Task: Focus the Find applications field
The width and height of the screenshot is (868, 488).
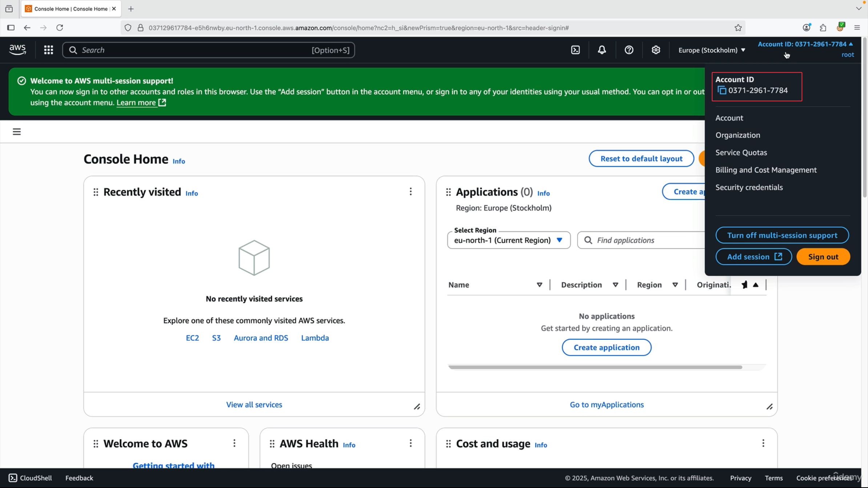Action: [642, 240]
